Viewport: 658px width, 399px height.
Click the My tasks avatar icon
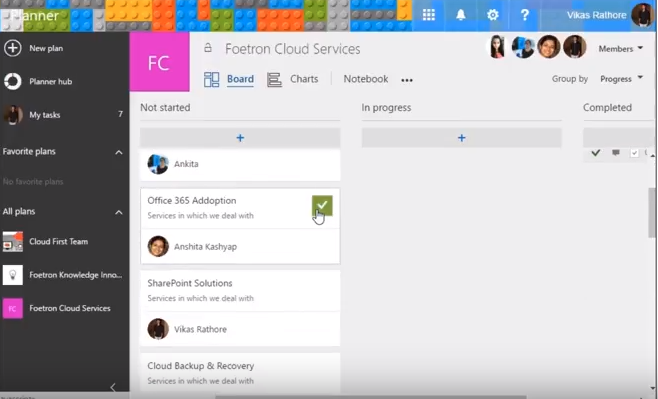13,115
